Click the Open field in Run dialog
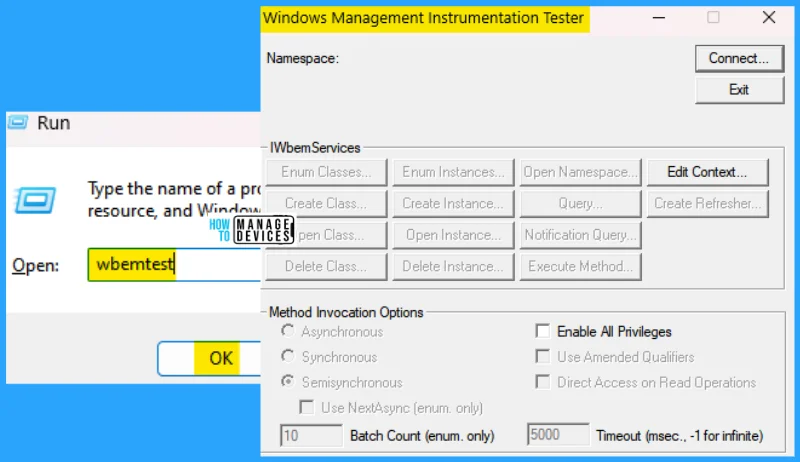 pyautogui.click(x=174, y=265)
